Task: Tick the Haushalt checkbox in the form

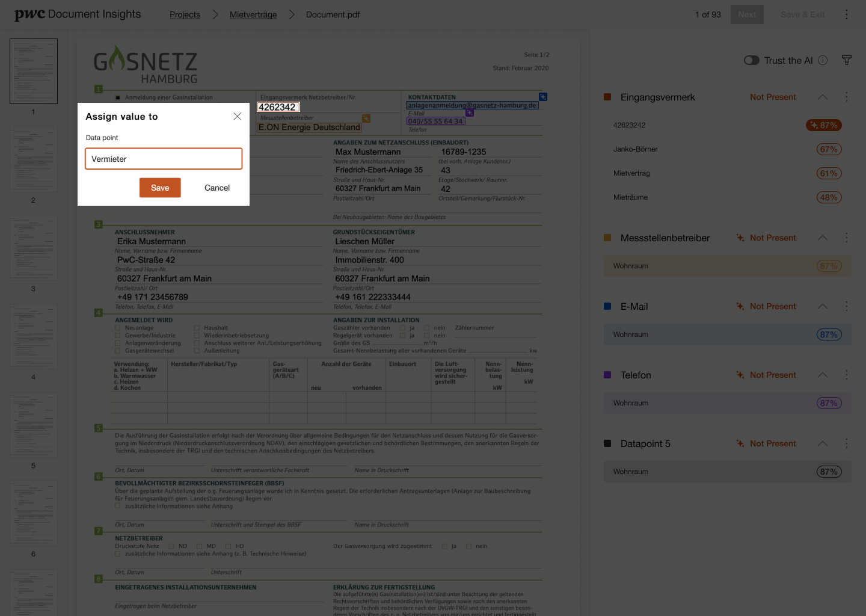Action: (x=197, y=328)
